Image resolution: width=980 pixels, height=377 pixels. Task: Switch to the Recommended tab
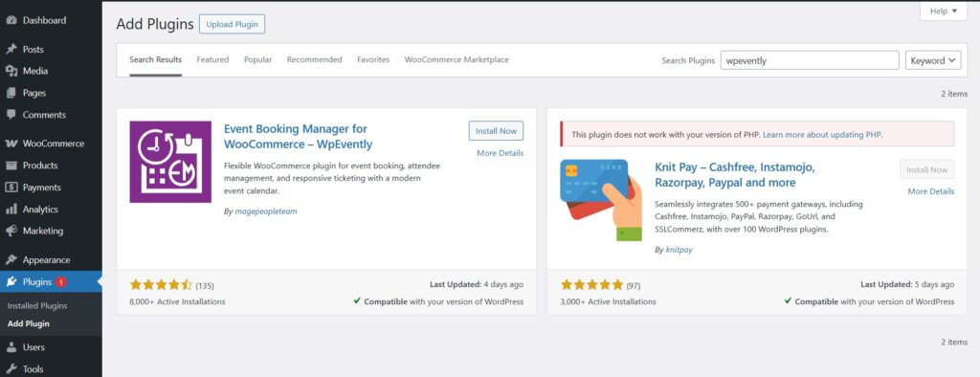click(x=314, y=60)
